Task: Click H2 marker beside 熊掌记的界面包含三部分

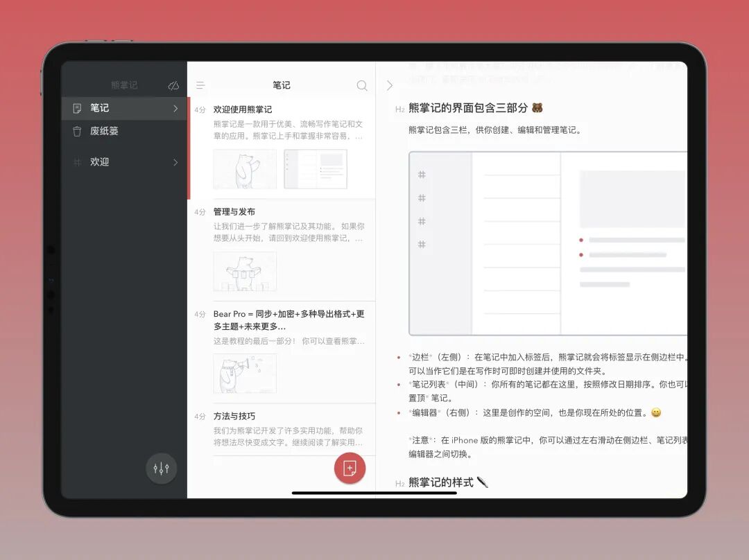Action: pyautogui.click(x=400, y=110)
